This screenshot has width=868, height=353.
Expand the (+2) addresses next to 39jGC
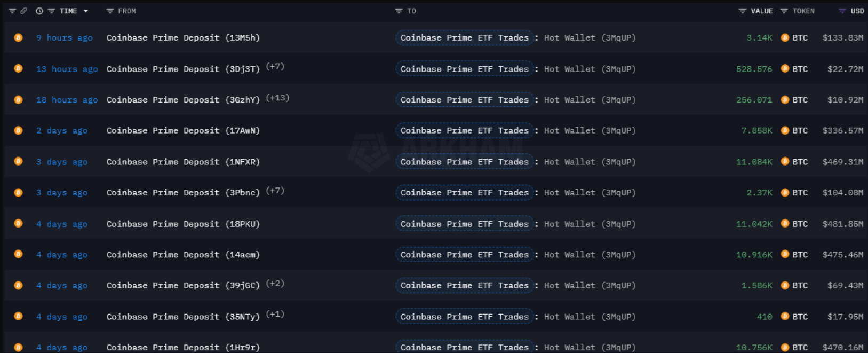[275, 284]
